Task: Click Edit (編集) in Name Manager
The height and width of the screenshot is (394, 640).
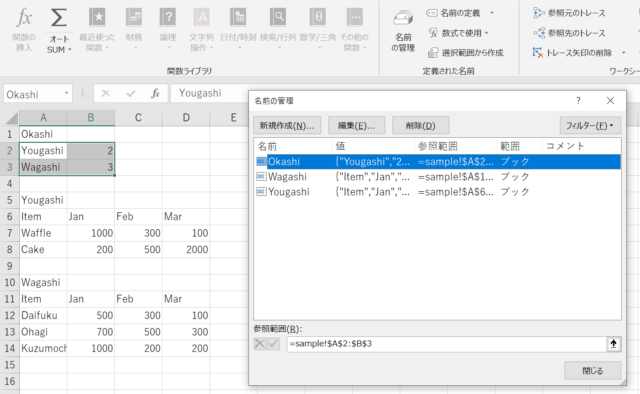Action: click(x=356, y=125)
